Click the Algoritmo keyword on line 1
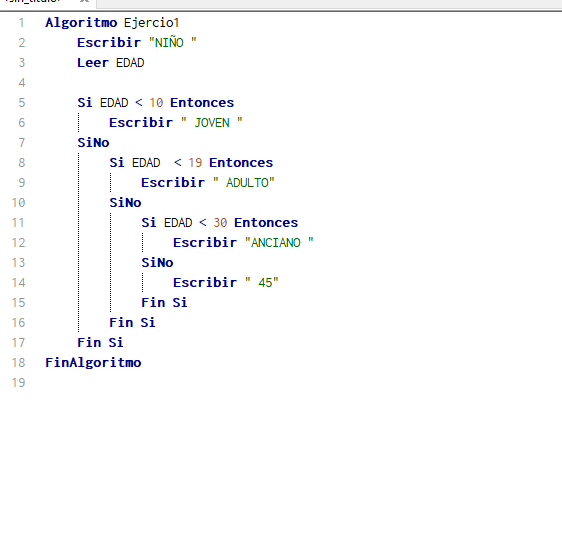 [x=81, y=23]
